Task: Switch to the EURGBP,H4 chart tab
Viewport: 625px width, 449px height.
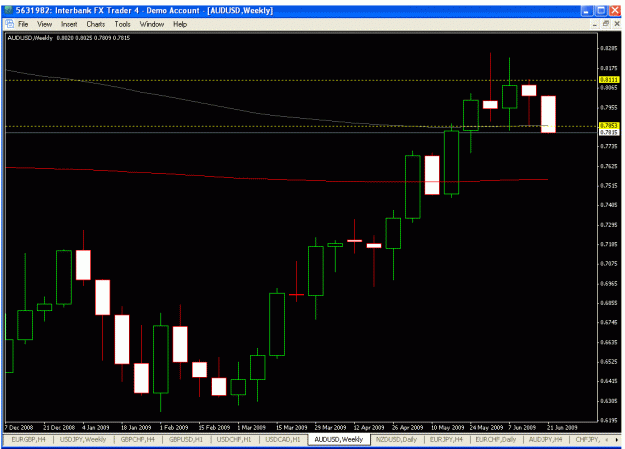Action: [28, 439]
